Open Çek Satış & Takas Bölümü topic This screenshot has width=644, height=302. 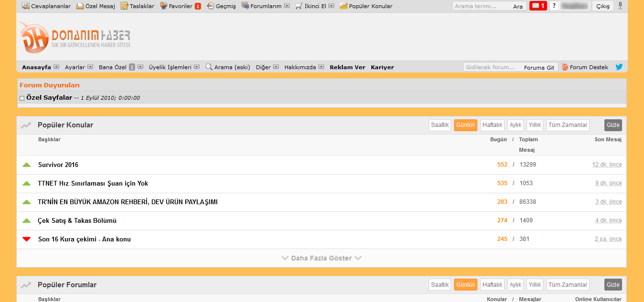click(77, 221)
